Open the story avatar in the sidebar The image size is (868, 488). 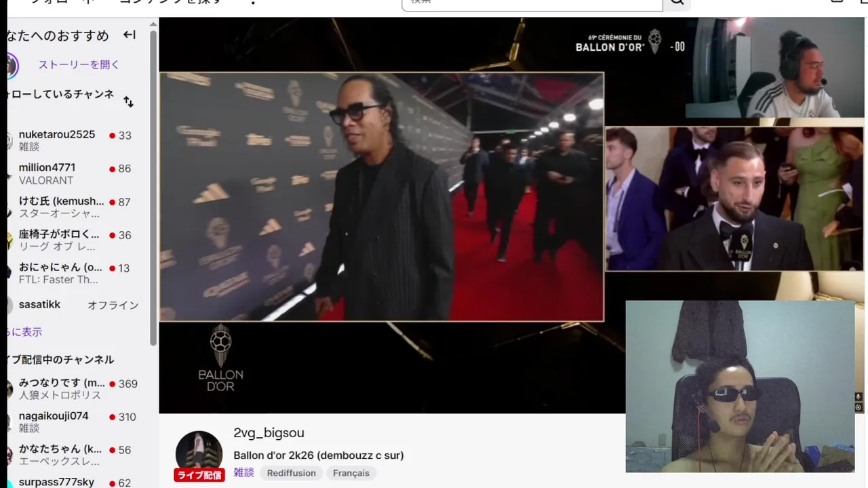11,66
